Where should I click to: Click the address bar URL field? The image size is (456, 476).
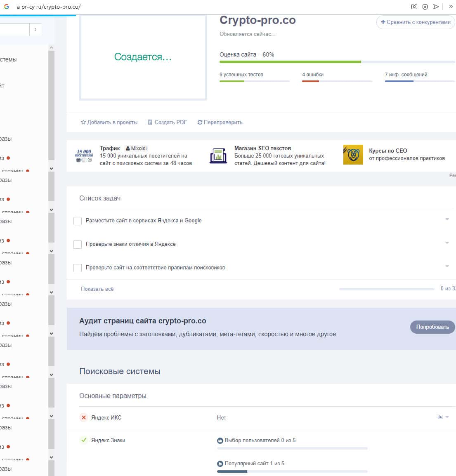49,7
